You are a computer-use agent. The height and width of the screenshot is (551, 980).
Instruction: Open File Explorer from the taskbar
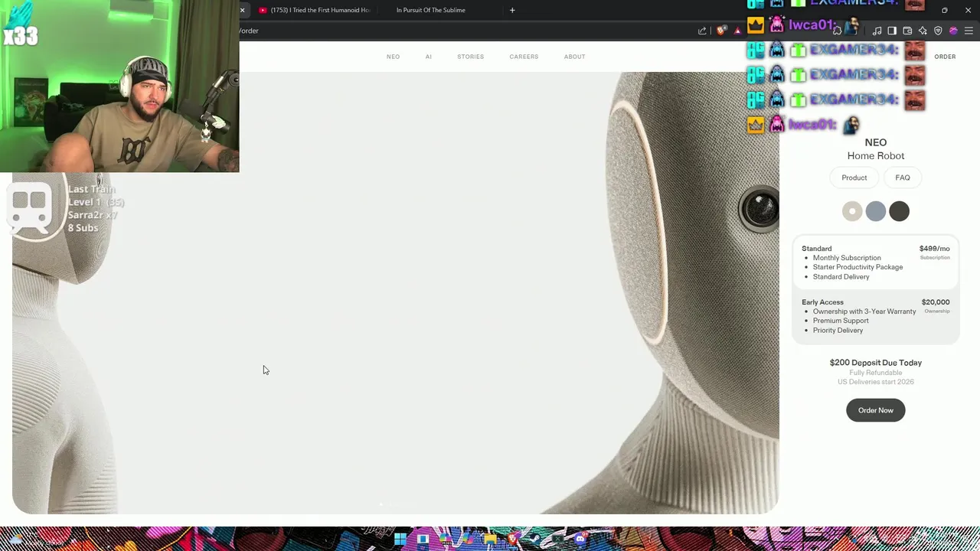click(x=490, y=540)
